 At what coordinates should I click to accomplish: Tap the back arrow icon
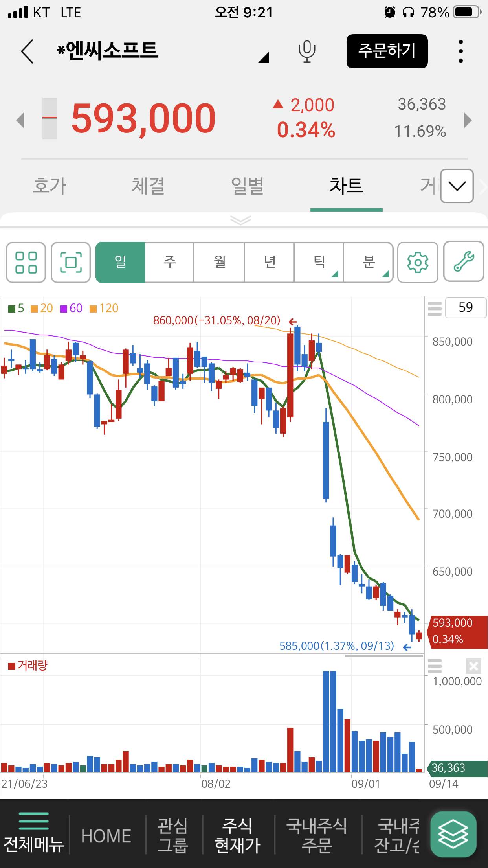pos(28,51)
